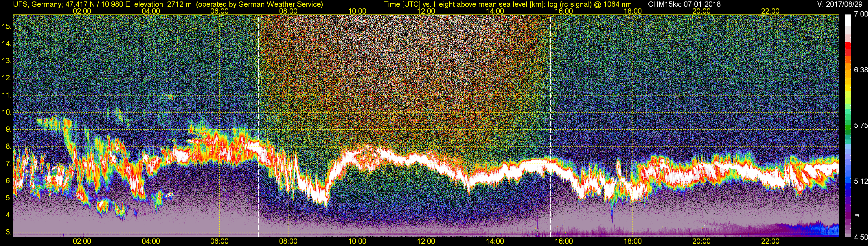Click the height axis label "11."
This screenshot has width=868, height=246.
7,95
